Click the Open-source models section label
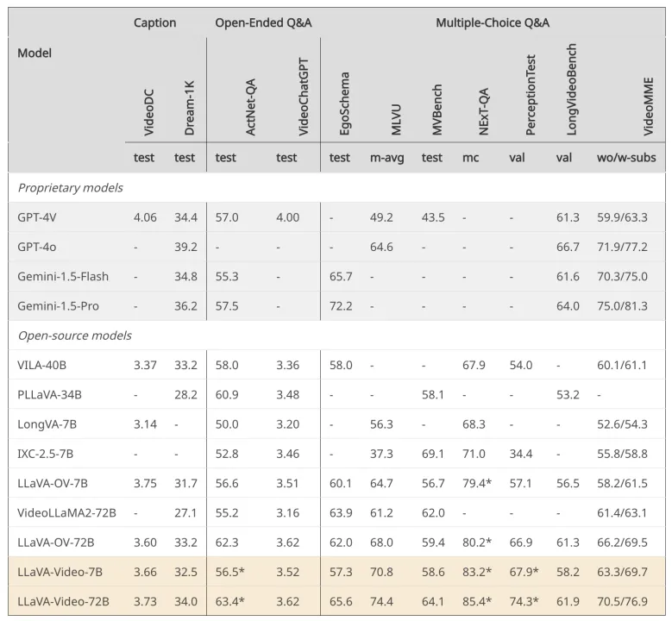This screenshot has height=621, width=672. point(74,336)
